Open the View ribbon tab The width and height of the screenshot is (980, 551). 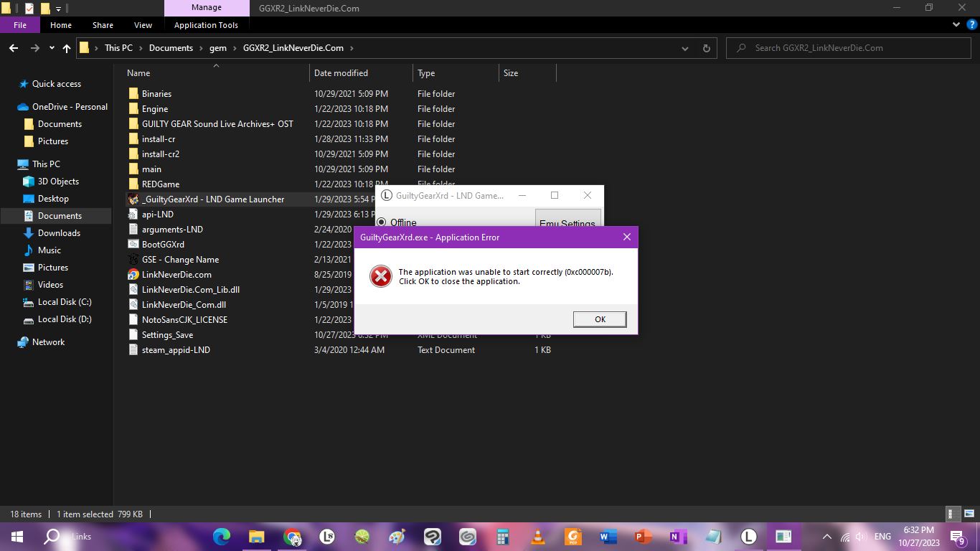click(143, 25)
